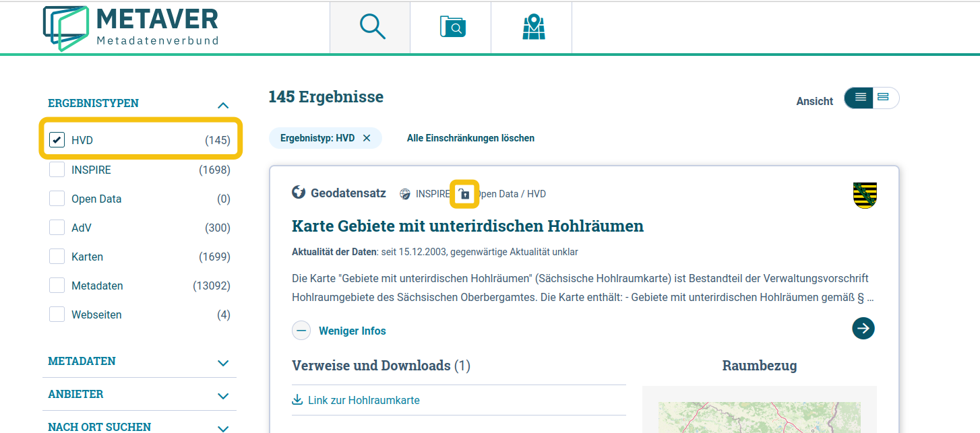Expand the NACH ORT SUCHEN section
This screenshot has height=433, width=980.
[223, 426]
